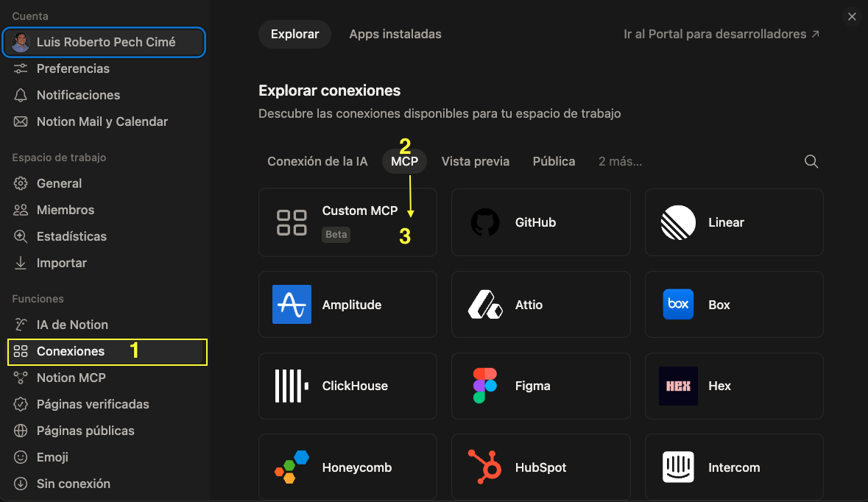The height and width of the screenshot is (502, 868).
Task: Click the Miembros people icon
Action: pyautogui.click(x=21, y=210)
